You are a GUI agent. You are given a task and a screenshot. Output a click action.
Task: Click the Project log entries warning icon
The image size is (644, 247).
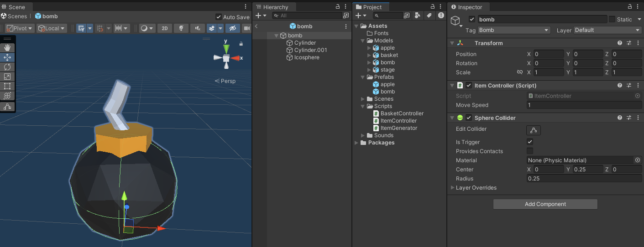click(x=441, y=15)
